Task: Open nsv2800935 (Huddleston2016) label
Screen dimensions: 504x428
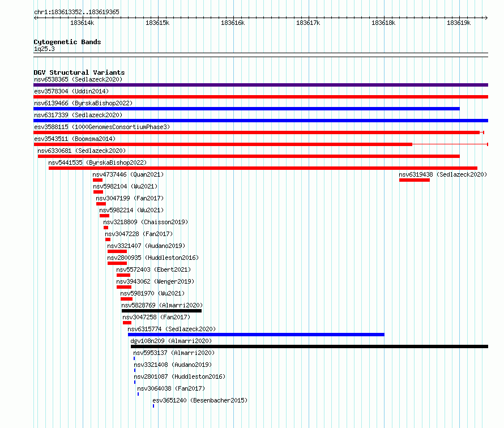Action: (153, 258)
